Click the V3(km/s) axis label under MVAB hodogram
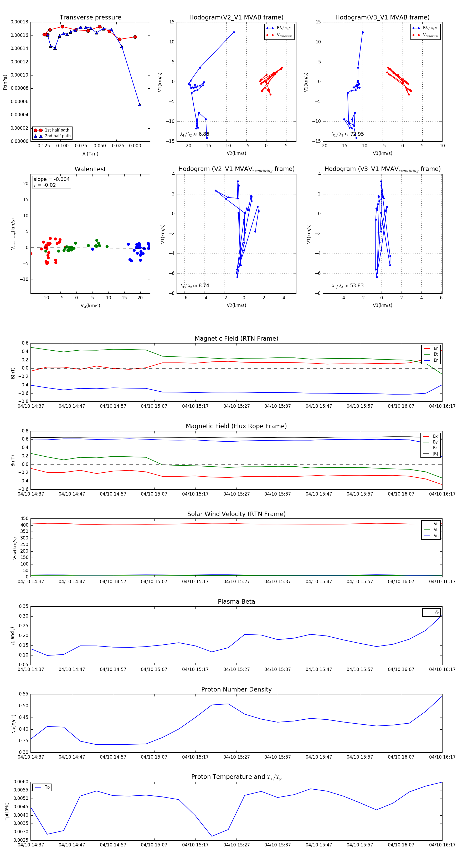Viewport: 473px width, 868px height. click(382, 153)
